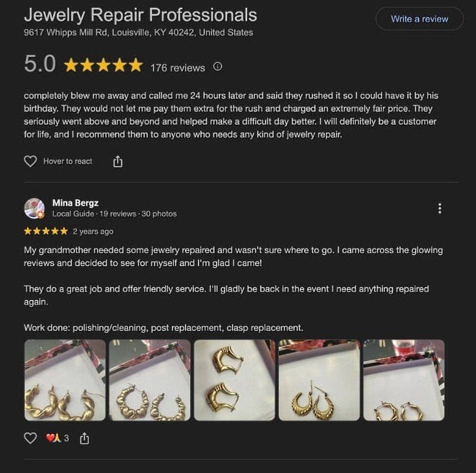Open fifth photo of small bamboo hoops
The height and width of the screenshot is (473, 476).
404,380
